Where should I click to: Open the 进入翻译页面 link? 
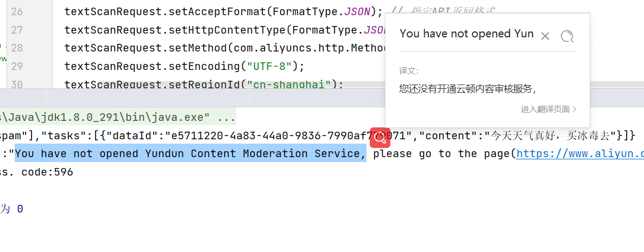point(545,109)
